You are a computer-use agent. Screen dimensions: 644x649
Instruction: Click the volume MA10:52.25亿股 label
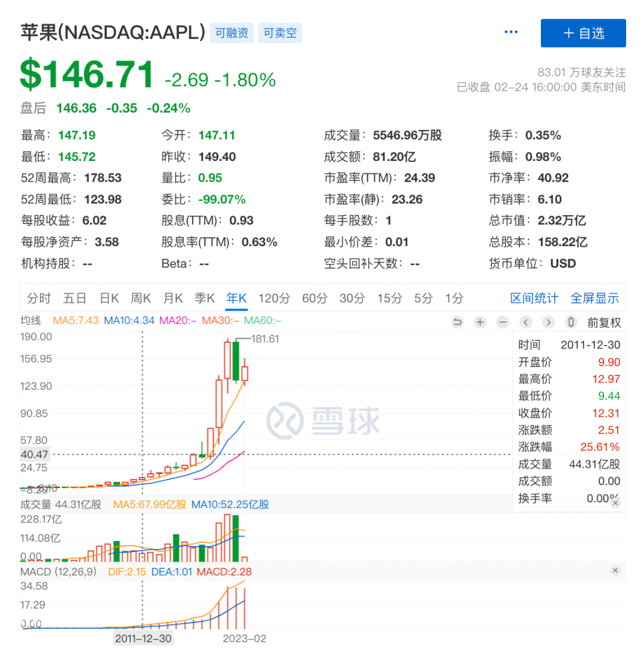(x=230, y=505)
